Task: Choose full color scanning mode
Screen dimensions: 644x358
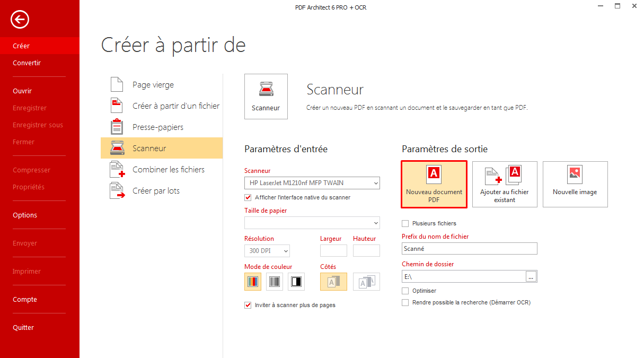Action: pos(253,282)
